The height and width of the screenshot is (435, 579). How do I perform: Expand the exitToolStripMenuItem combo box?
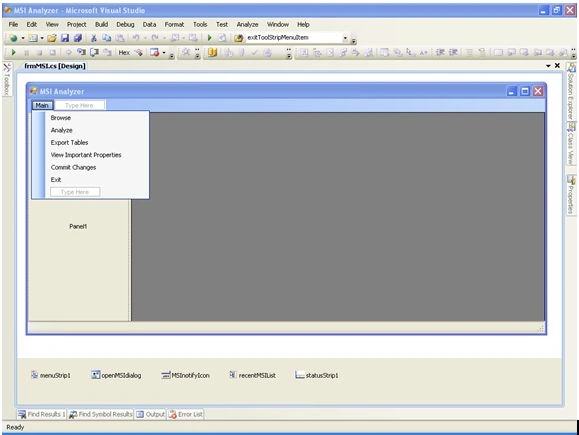point(345,38)
